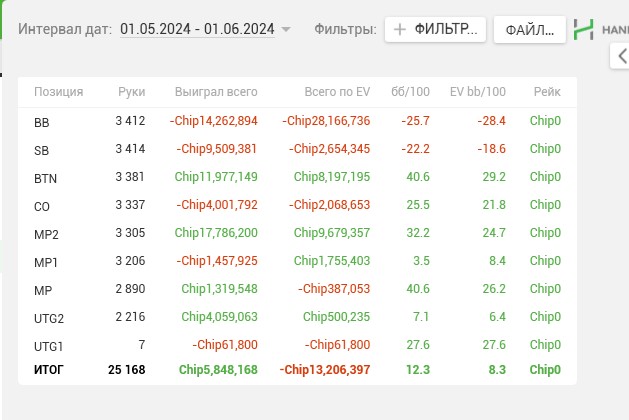Click date range 01.05.2024 - 01.06.2024 field
Image resolution: width=629 pixels, height=420 pixels.
click(197, 29)
